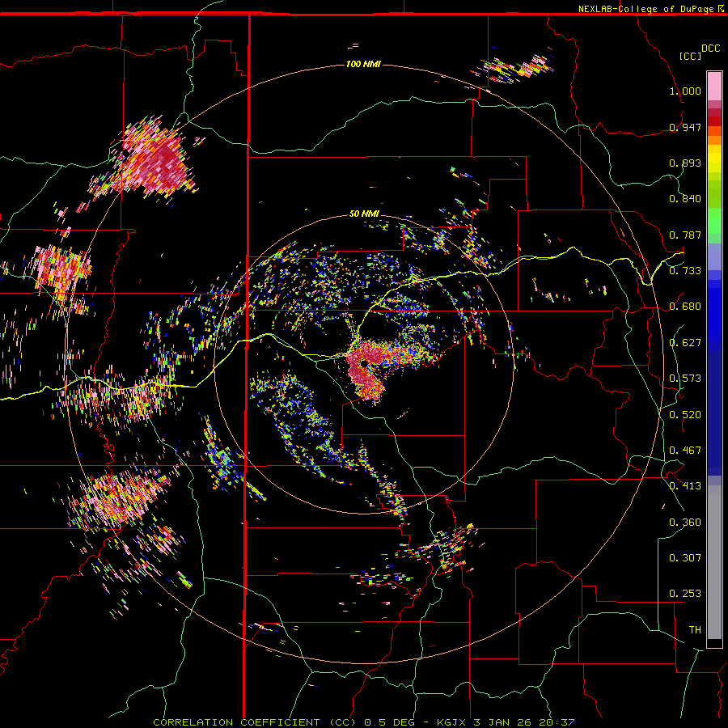Select the 0.520 legend value
Image resolution: width=728 pixels, height=728 pixels.
tap(685, 415)
